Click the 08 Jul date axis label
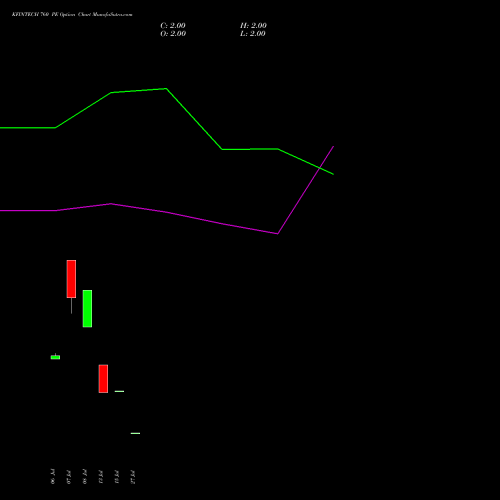This screenshot has width=500, height=500. pyautogui.click(x=85, y=476)
